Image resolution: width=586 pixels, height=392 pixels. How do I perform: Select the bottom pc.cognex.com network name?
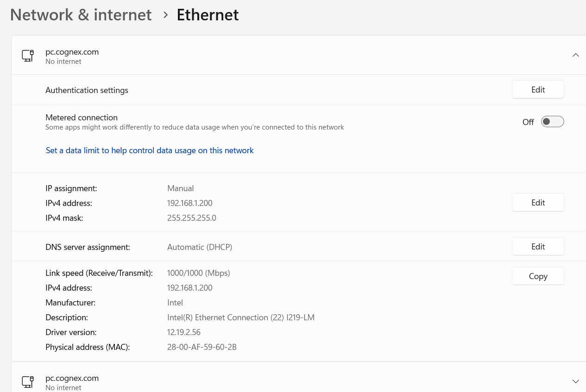(x=72, y=378)
